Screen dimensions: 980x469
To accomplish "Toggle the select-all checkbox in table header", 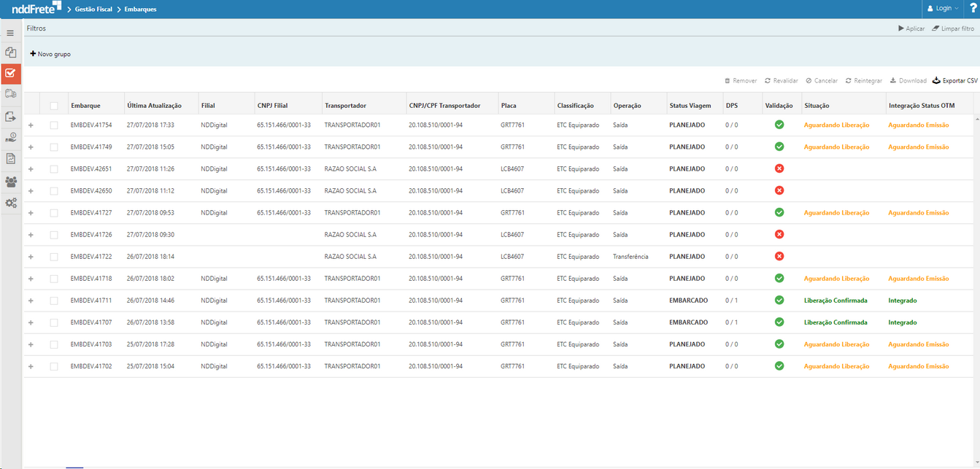I will (x=54, y=106).
